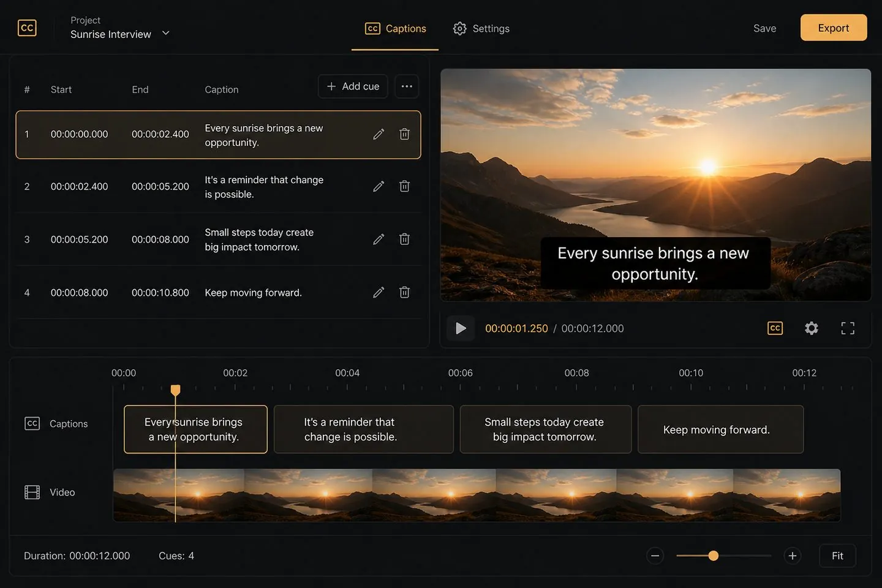Click the Video track film icon

(x=32, y=492)
